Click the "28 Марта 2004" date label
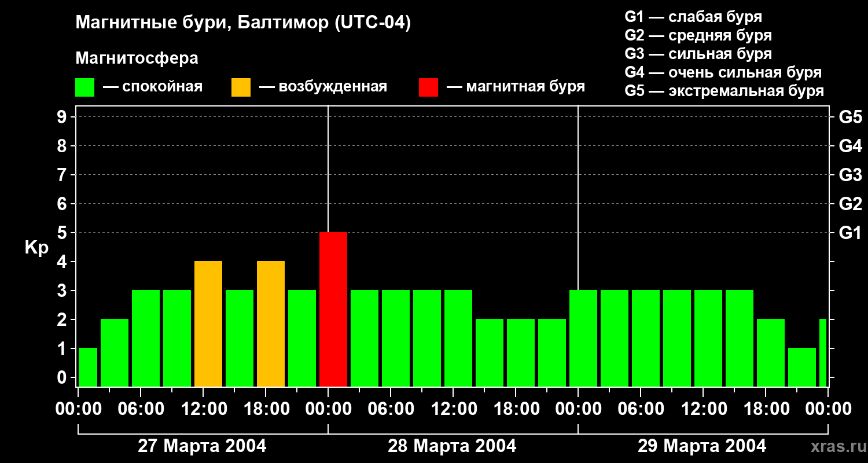868x463 pixels. click(452, 446)
